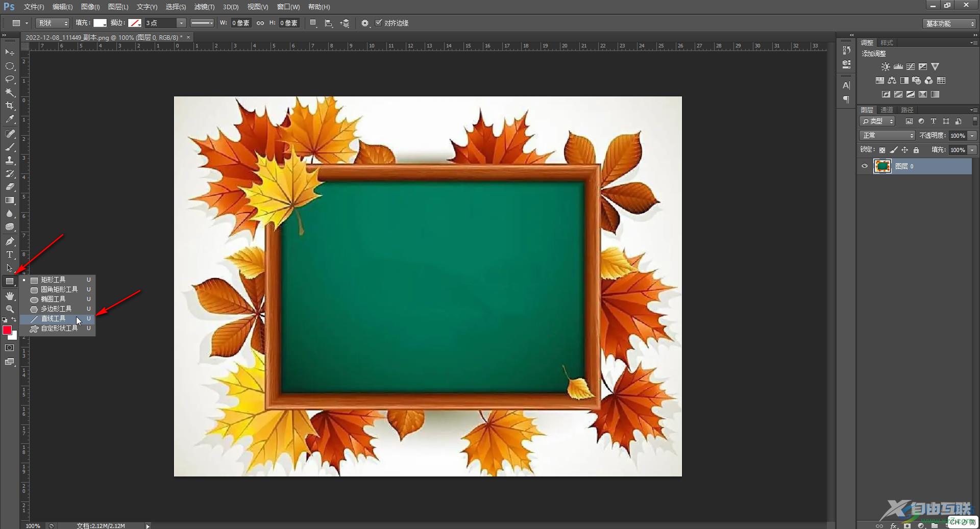This screenshot has width=980, height=529.
Task: Select the Zoom tool
Action: tap(10, 309)
